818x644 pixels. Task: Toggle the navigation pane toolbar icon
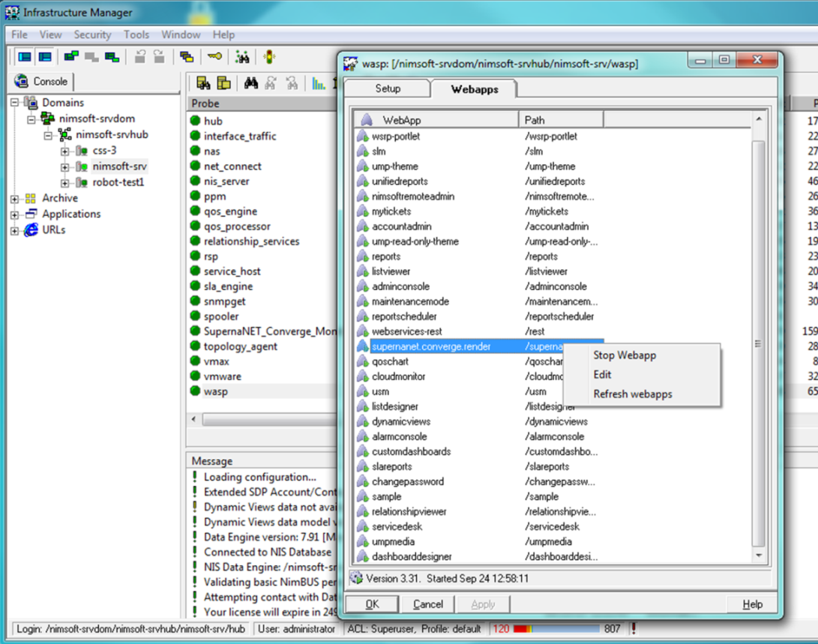(25, 57)
